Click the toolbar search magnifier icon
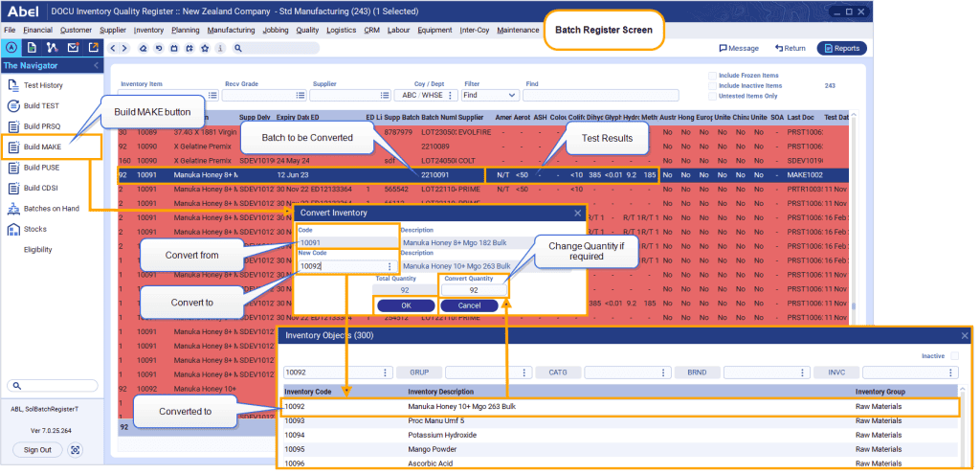Screen dimensions: 980x474 pyautogui.click(x=237, y=48)
